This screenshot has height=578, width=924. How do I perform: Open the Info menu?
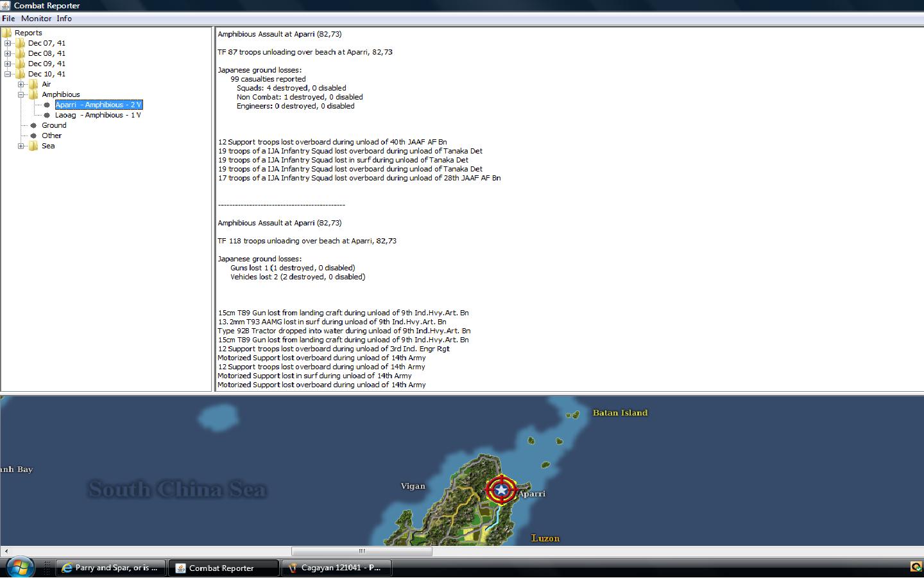(x=64, y=19)
